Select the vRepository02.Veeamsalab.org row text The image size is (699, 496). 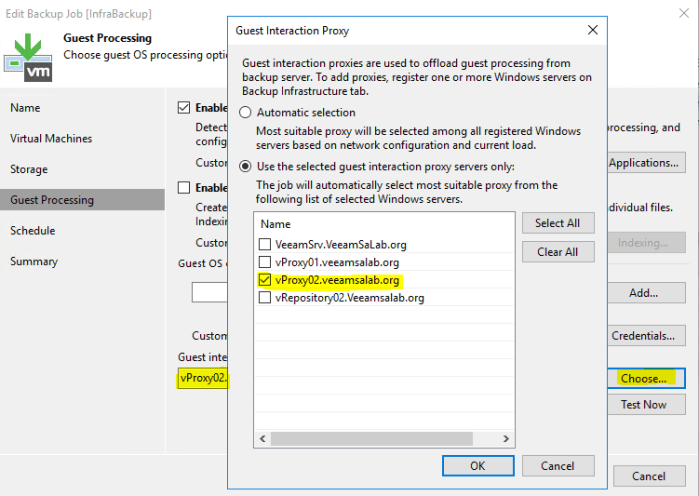[350, 298]
